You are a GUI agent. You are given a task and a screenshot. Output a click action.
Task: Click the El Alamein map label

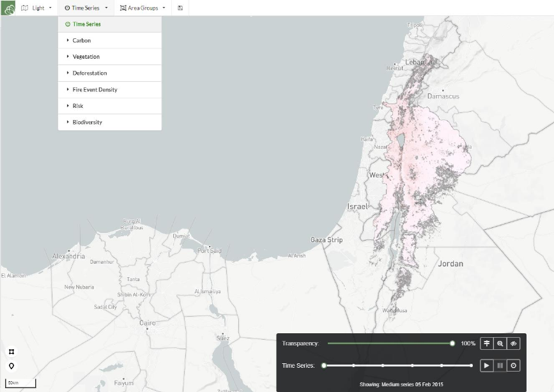(x=13, y=275)
